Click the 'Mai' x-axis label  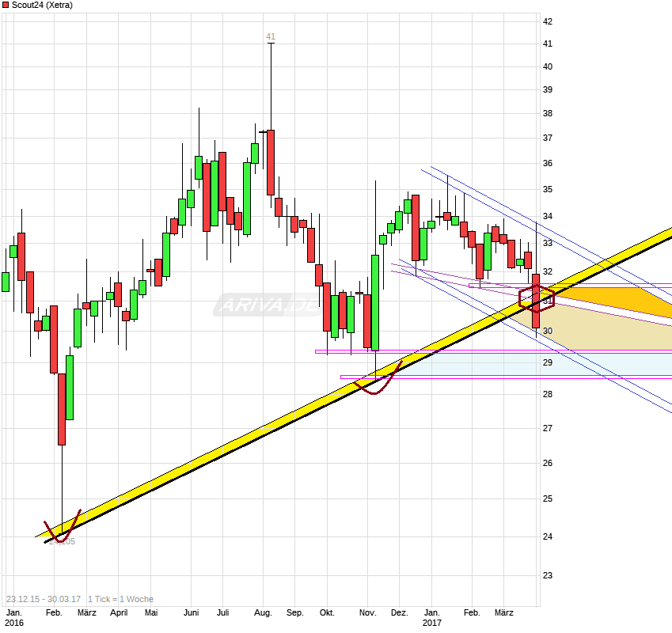pos(151,613)
